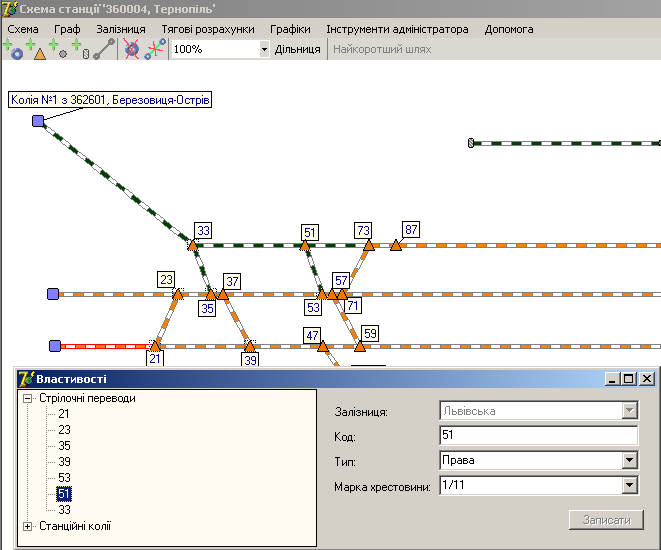Select the delete link tool with crossed line
The width and height of the screenshot is (661, 550).
[x=155, y=49]
